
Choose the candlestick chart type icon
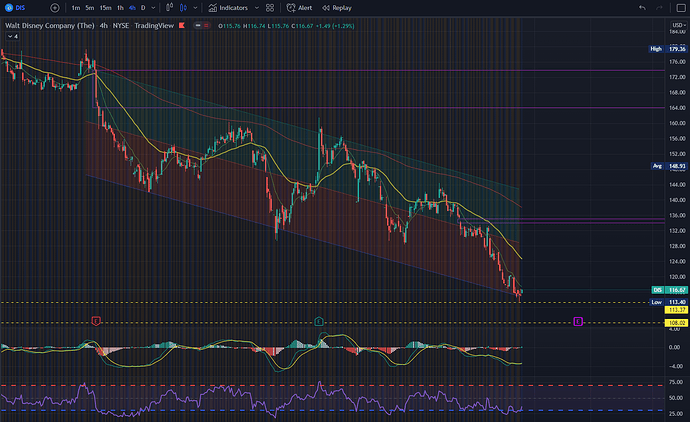coord(183,8)
